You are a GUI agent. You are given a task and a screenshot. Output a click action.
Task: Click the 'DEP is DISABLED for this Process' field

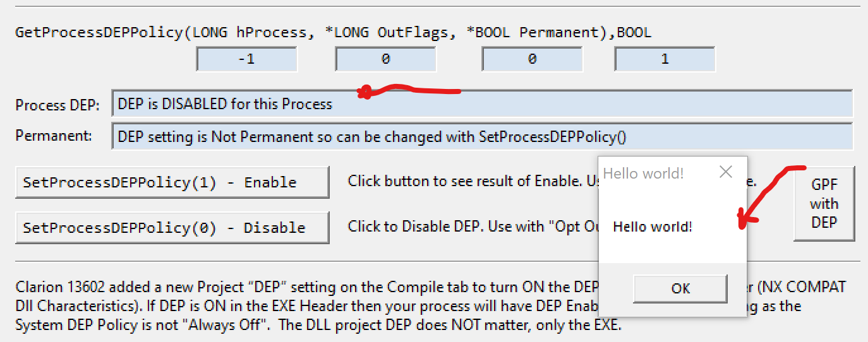tap(481, 104)
